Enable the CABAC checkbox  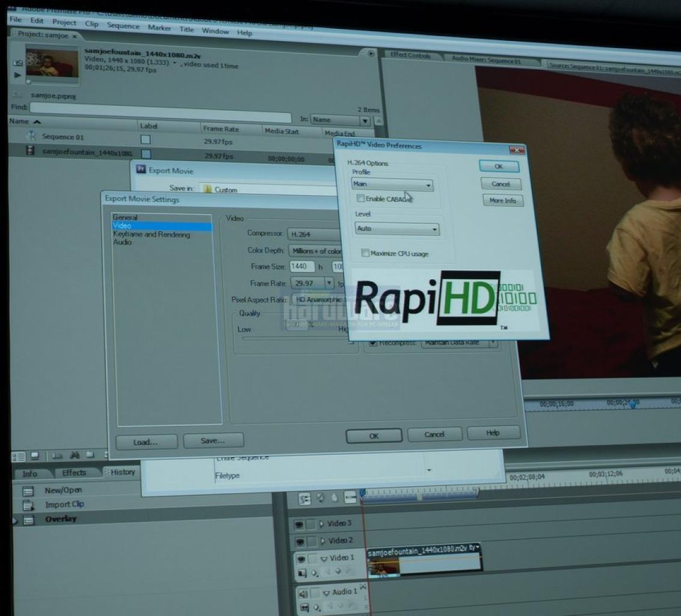click(360, 199)
